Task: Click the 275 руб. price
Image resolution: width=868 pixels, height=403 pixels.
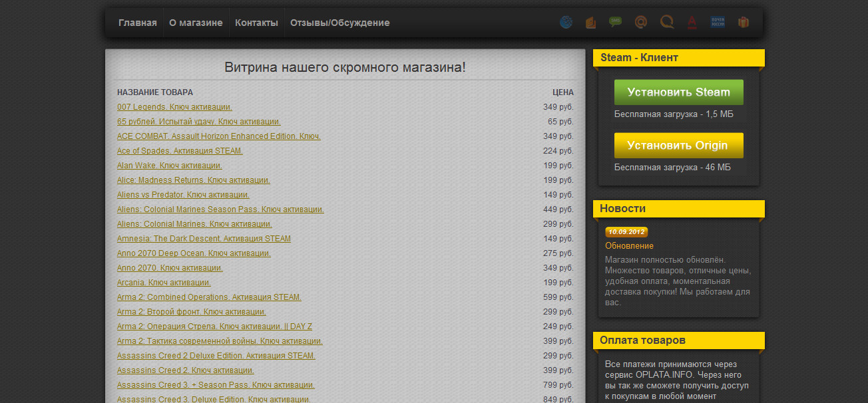Action: point(558,253)
